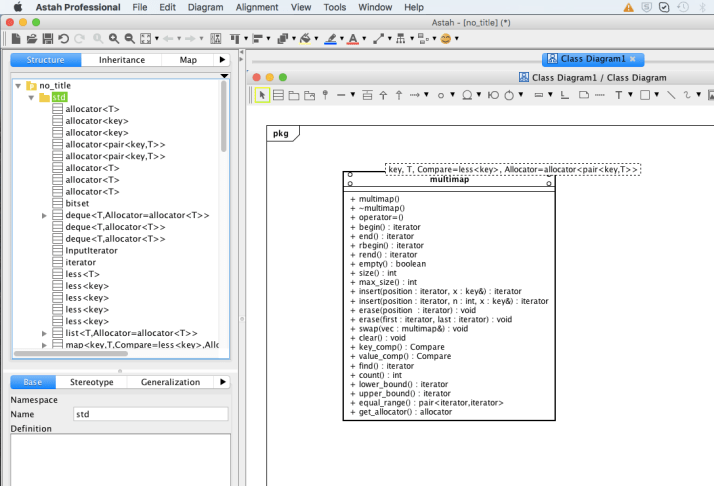Viewport: 714px width, 486px height.
Task: Open the Diagram menu
Action: point(205,7)
